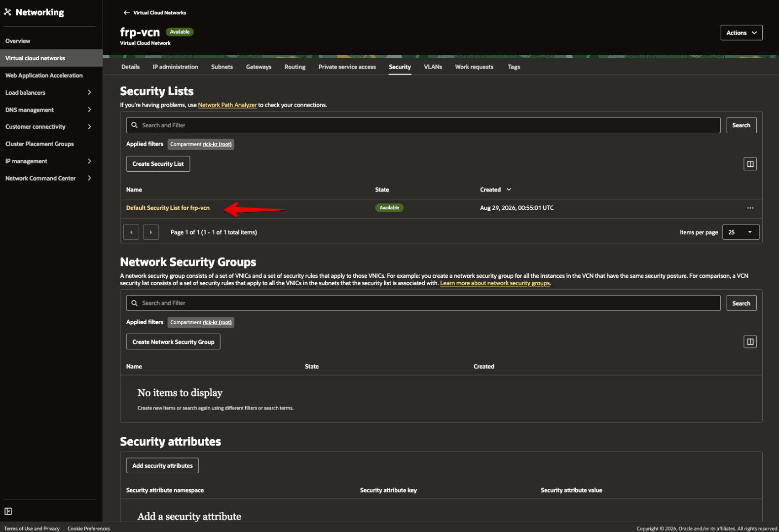779x532 pixels.
Task: Open the three-dot actions menu for Default Security List
Action: [x=750, y=208]
